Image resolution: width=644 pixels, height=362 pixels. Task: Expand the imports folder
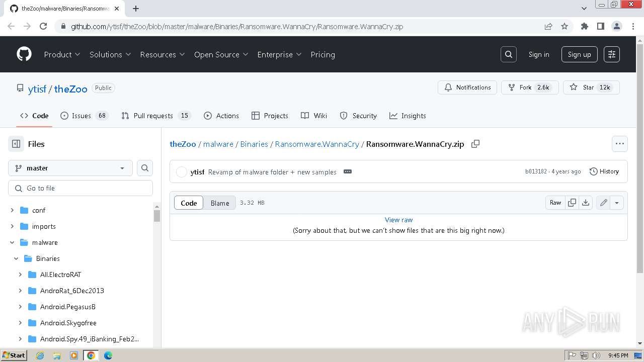click(x=12, y=226)
